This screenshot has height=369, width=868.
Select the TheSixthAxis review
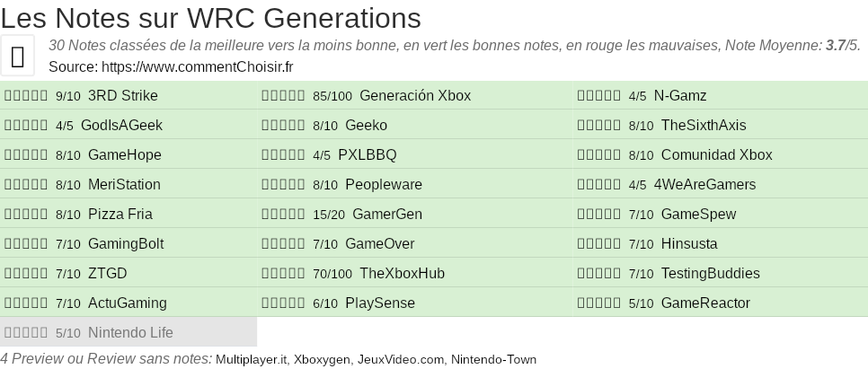703,126
